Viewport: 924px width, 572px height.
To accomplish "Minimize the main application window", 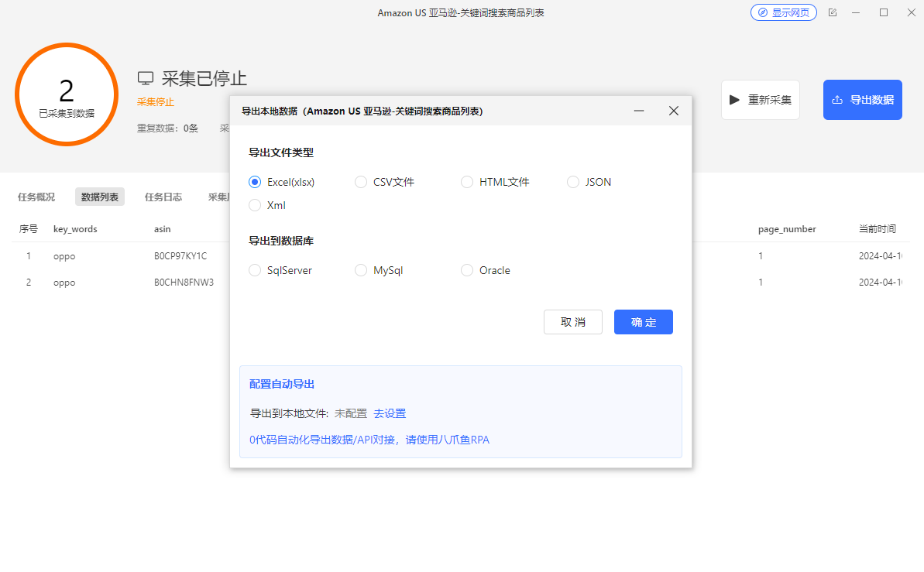I will click(x=856, y=12).
